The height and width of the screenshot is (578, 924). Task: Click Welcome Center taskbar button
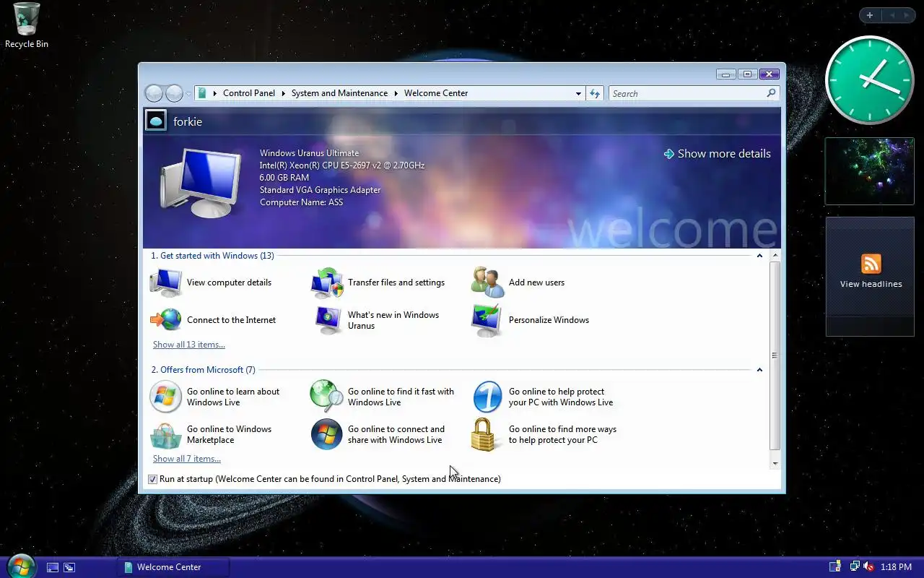click(173, 567)
